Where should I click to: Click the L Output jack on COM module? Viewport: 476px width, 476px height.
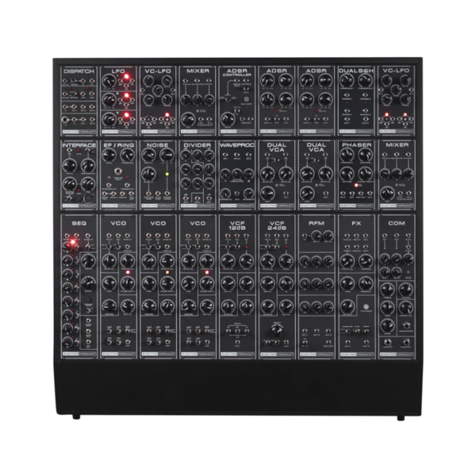(387, 342)
